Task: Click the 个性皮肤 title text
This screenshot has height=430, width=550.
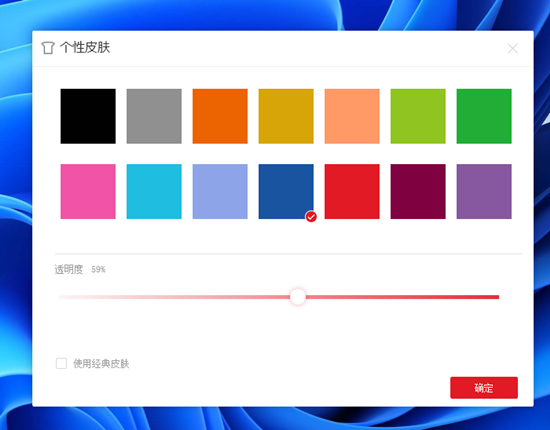Action: [85, 47]
